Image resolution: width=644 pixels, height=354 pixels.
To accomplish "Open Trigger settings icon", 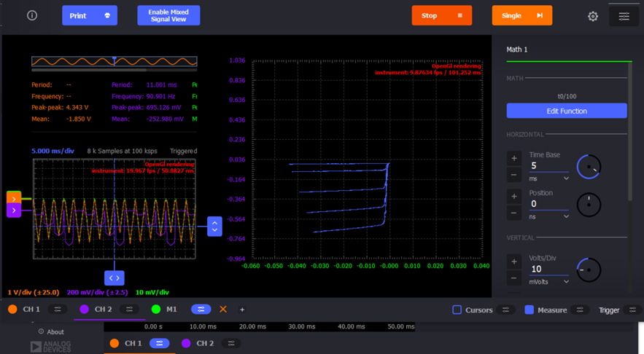I will [632, 310].
